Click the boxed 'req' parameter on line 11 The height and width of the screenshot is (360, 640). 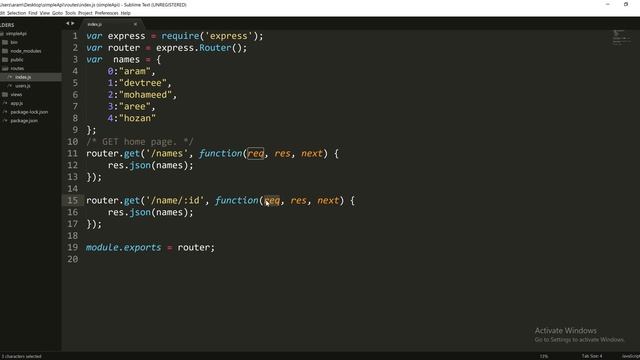click(256, 154)
